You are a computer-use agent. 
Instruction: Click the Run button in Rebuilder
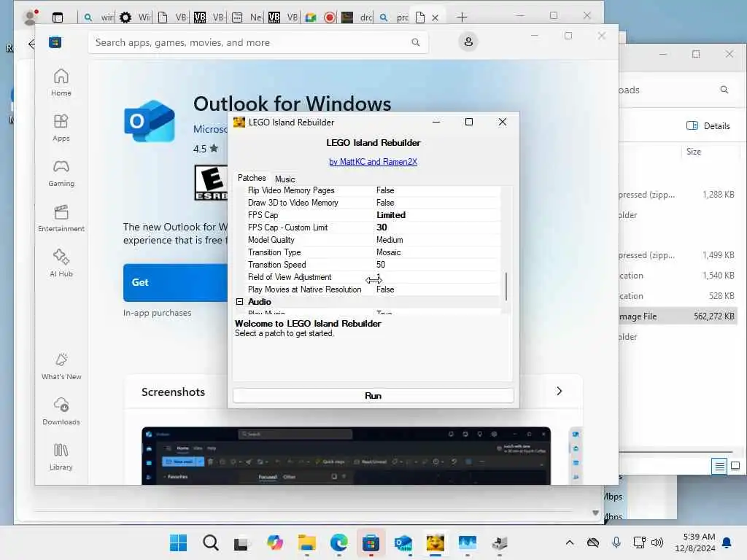[x=373, y=396]
